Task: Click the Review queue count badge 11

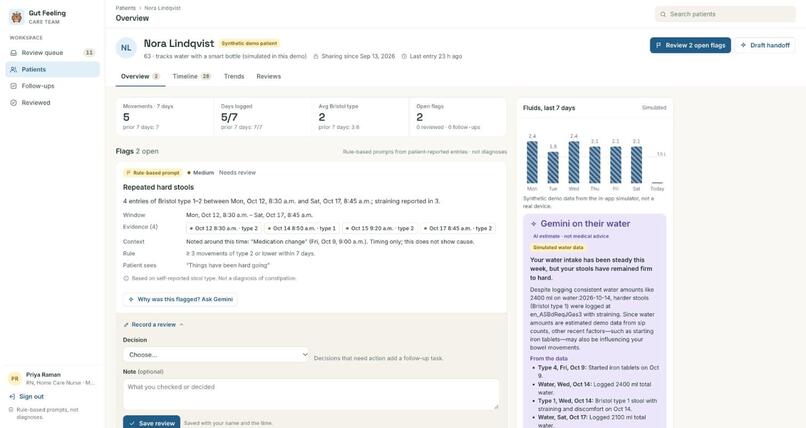Action: tap(89, 52)
